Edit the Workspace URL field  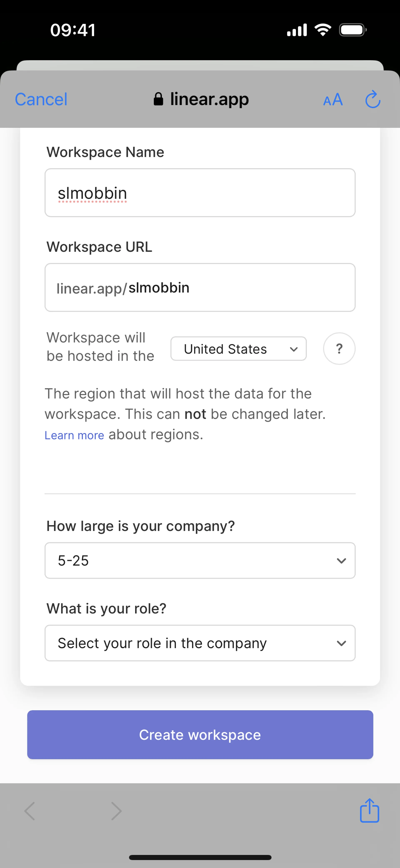200,288
